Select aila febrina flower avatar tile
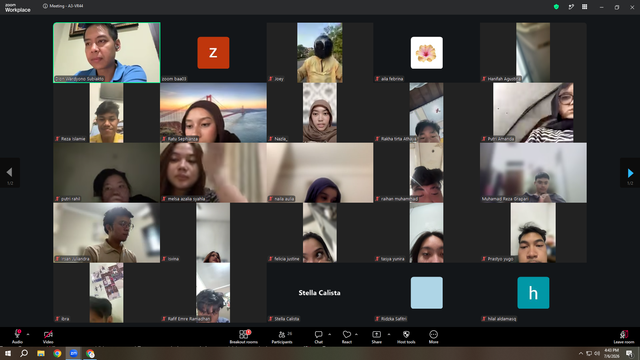Viewport: 640px width, 360px height. pos(427,53)
